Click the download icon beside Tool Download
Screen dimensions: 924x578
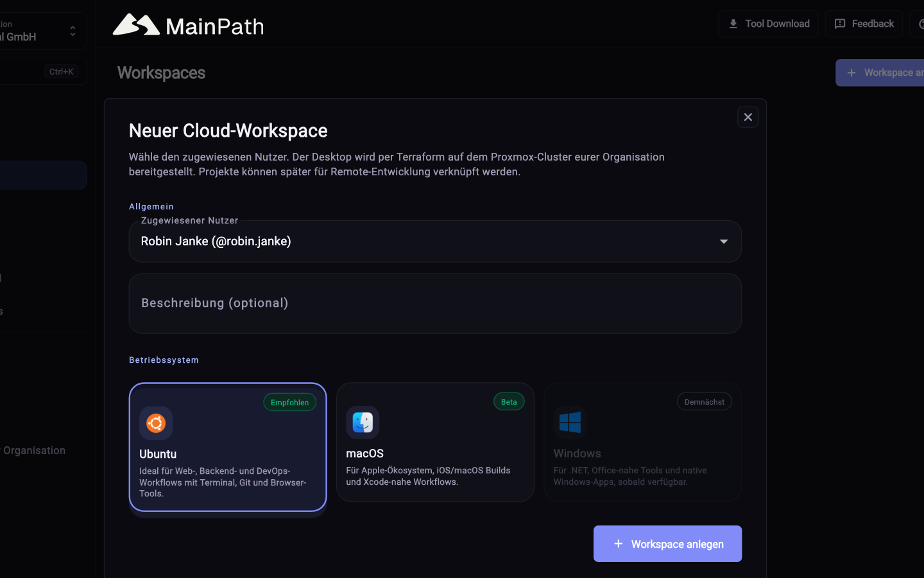pos(733,24)
